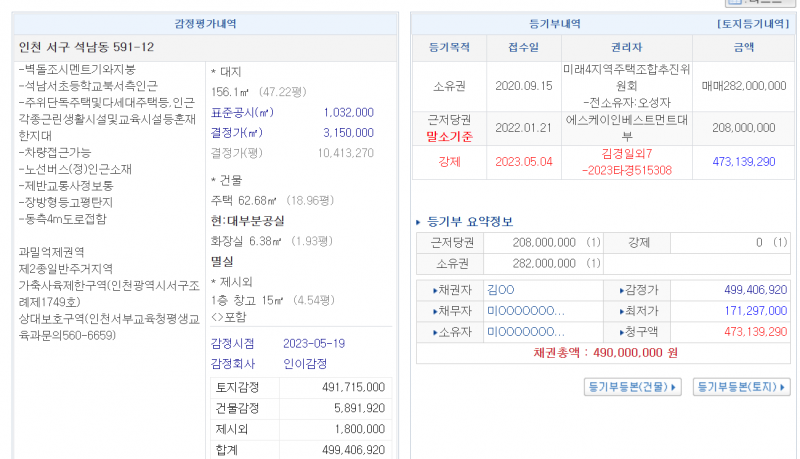Click the red 김경일외7 right holder entry
This screenshot has height=459, width=800.
click(627, 154)
